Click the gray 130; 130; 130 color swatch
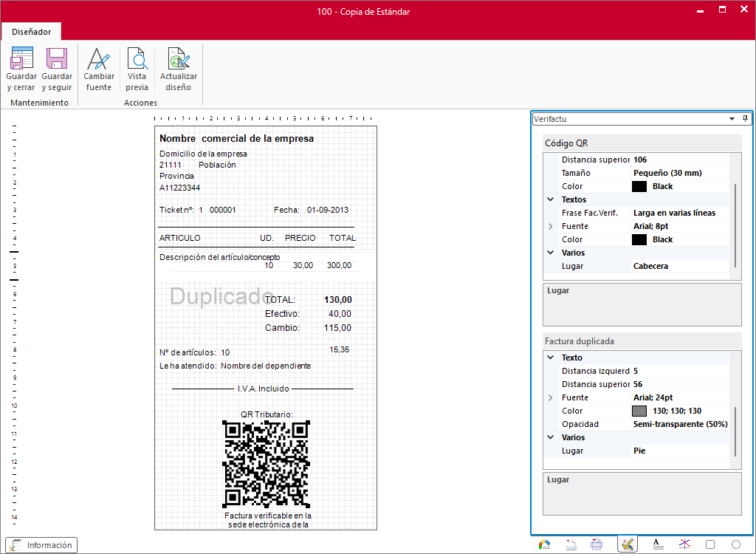Screen dimensions: 756x554 pos(639,411)
